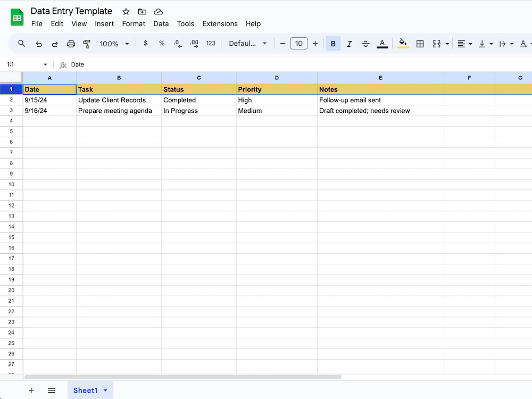Open text wrapping options
Viewport: 532px width, 399px height.
pyautogui.click(x=506, y=44)
